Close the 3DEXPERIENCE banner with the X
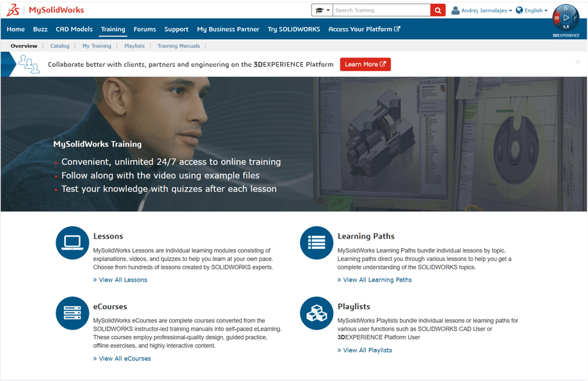The width and height of the screenshot is (588, 381). point(578,62)
